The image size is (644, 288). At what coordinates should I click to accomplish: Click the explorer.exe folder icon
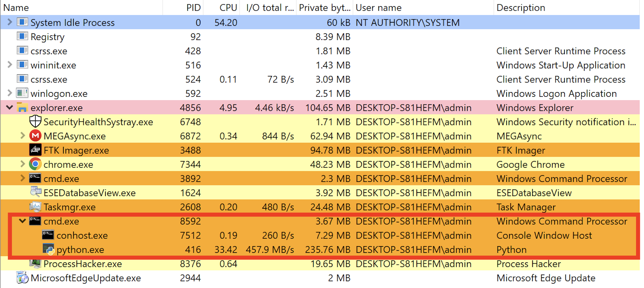[22, 107]
